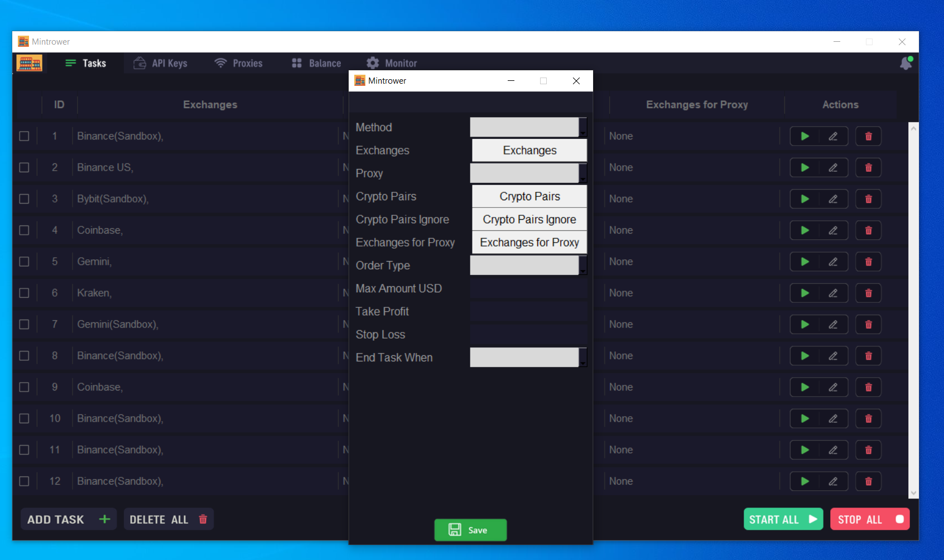Expand the Order Type dropdown

point(528,265)
